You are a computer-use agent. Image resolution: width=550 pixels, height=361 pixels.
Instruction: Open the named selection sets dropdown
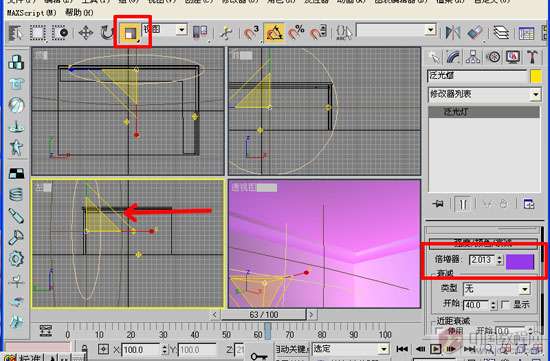(396, 30)
